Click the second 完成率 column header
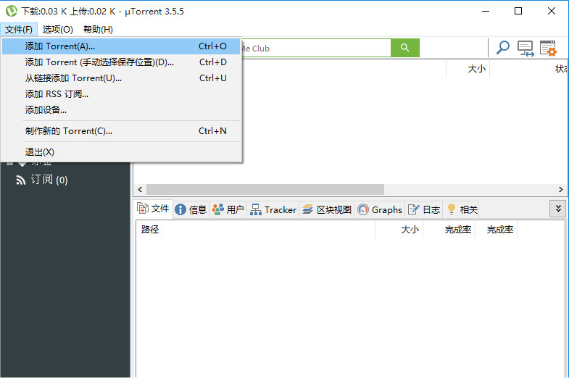The height and width of the screenshot is (392, 569). 497,230
